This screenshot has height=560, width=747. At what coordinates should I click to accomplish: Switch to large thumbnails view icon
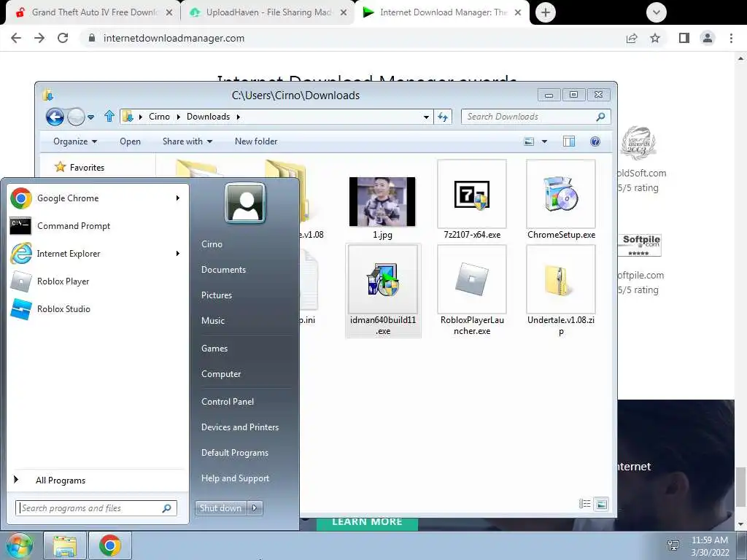[602, 504]
